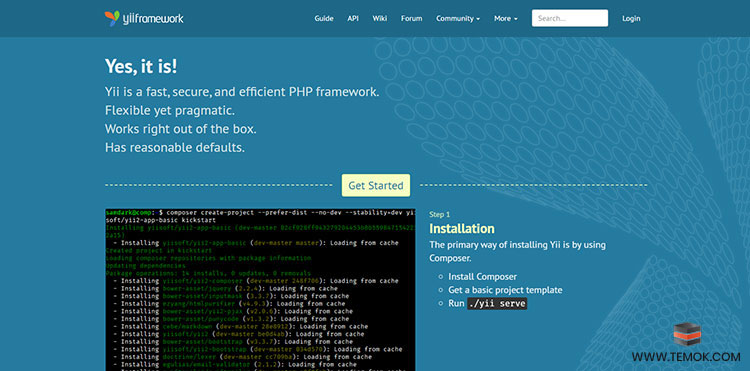Click 'Flexible yet pragmatic.' text
The height and width of the screenshot is (371, 750).
(x=169, y=110)
